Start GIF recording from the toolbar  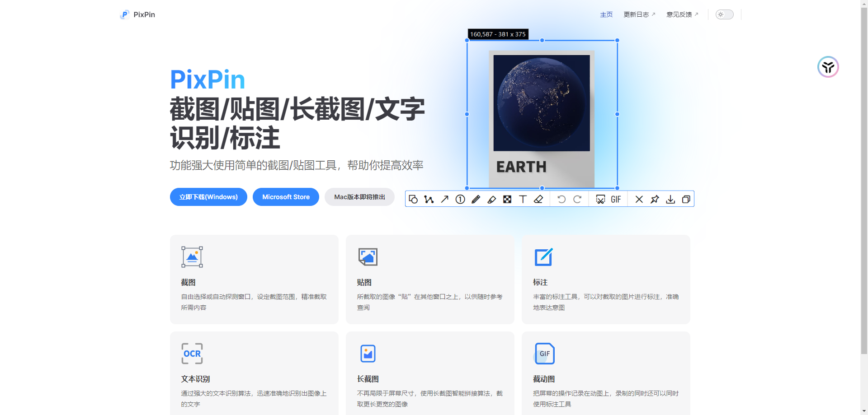point(615,199)
